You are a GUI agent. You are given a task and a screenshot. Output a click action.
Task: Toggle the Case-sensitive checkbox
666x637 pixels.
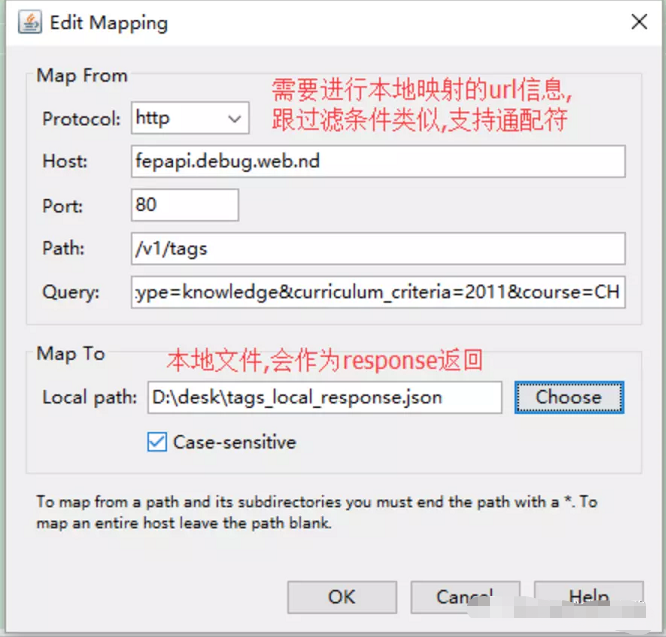tap(157, 442)
